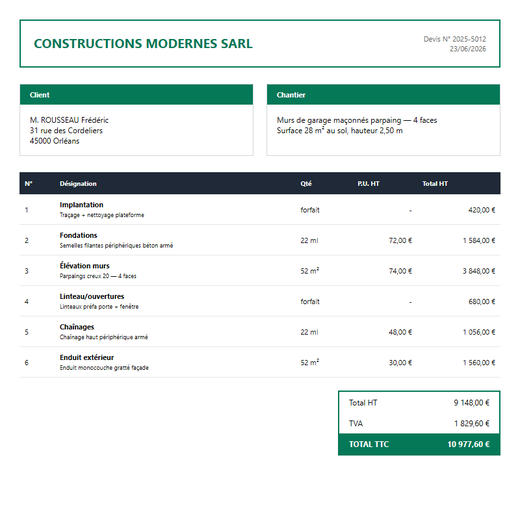Screen dimensions: 520x527
Task: Click the Total HT column header
Action: click(x=435, y=184)
